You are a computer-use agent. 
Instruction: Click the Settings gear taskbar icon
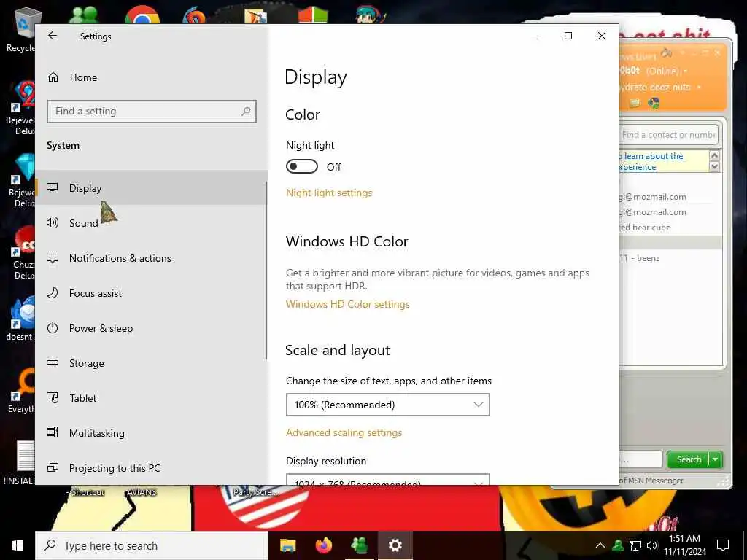395,545
